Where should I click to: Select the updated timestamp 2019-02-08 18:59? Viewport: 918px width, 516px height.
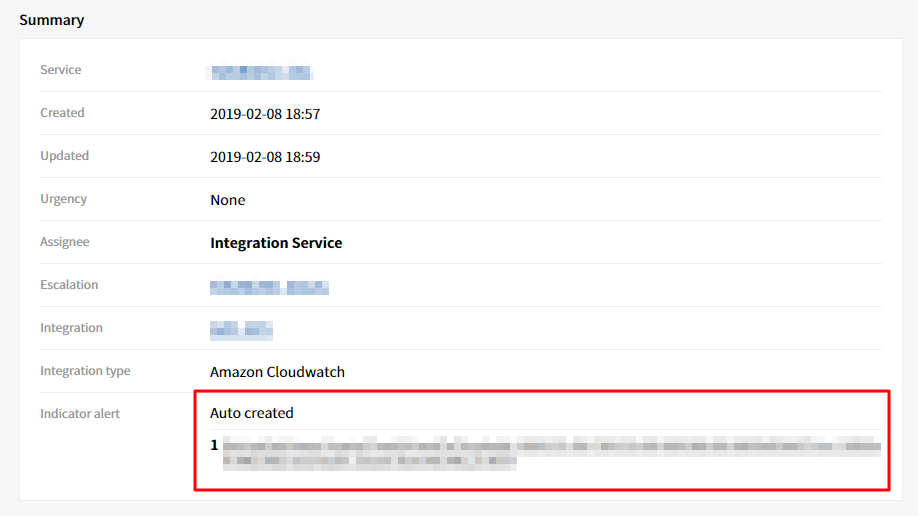[265, 157]
